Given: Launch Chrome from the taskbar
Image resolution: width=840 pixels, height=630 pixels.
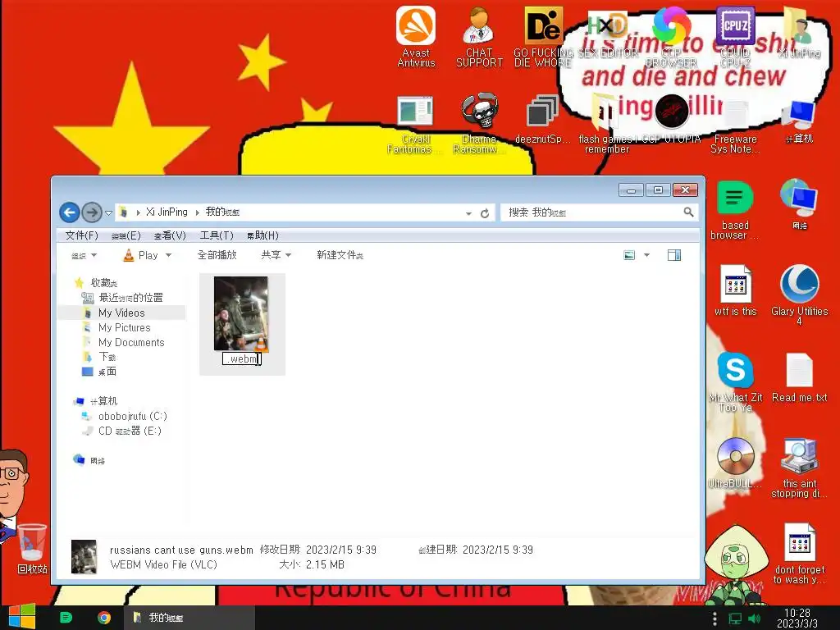Looking at the screenshot, I should click(x=104, y=618).
